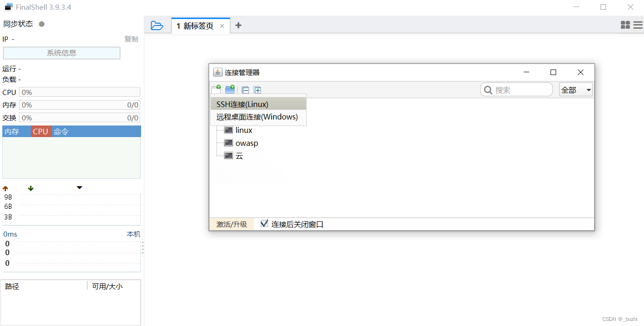Click the terminal icon next to owasp

point(229,143)
